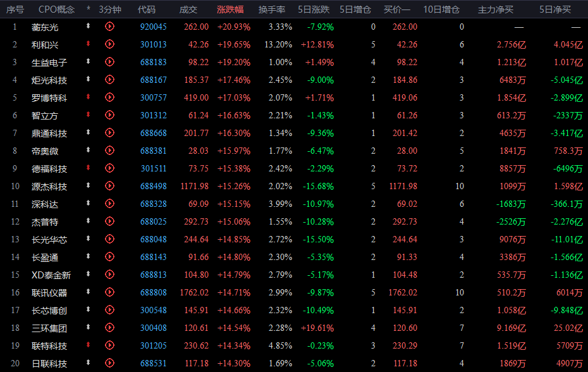Select stock name 源杰科技
The width and height of the screenshot is (588, 372).
[49, 186]
